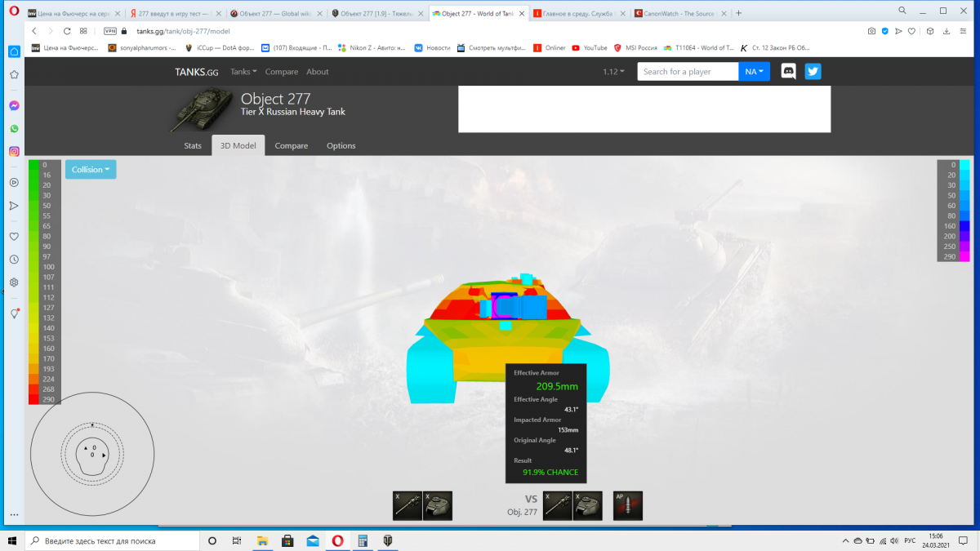Click Compare in top navigation bar
The width and height of the screenshot is (980, 551).
click(x=282, y=72)
